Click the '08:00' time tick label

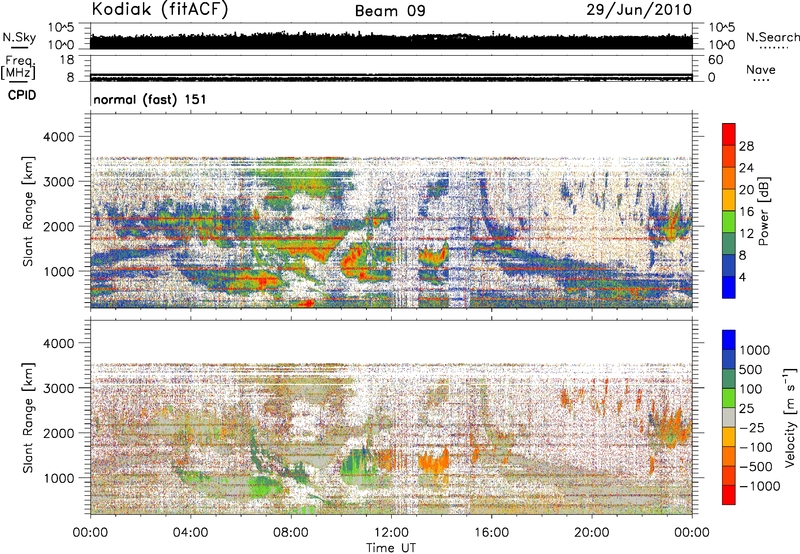291,533
